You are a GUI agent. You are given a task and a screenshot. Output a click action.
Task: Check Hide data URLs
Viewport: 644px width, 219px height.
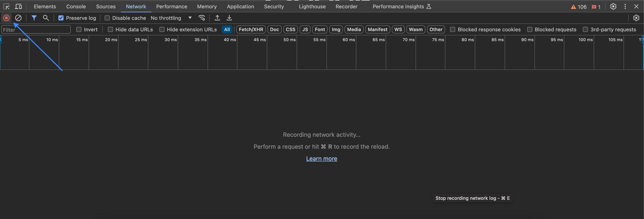tap(110, 29)
